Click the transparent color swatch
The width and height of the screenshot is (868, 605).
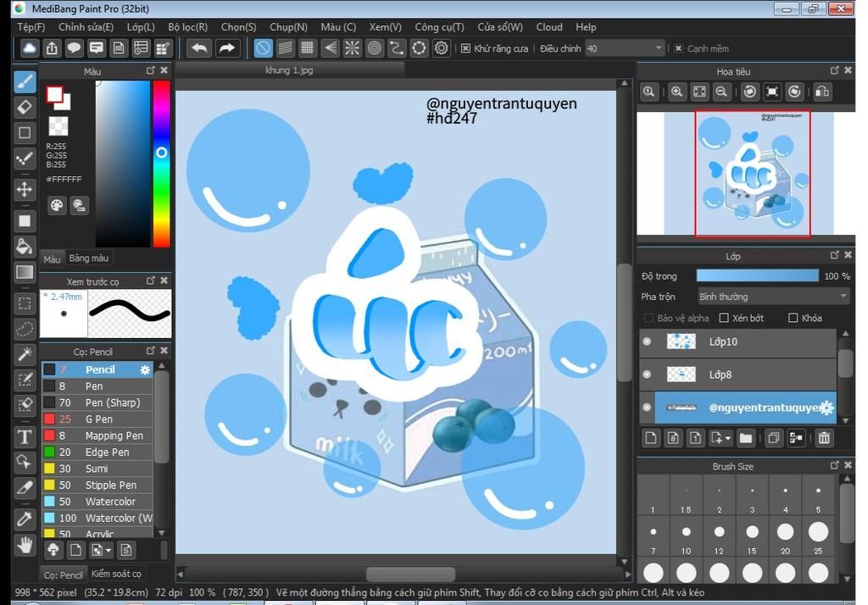58,126
